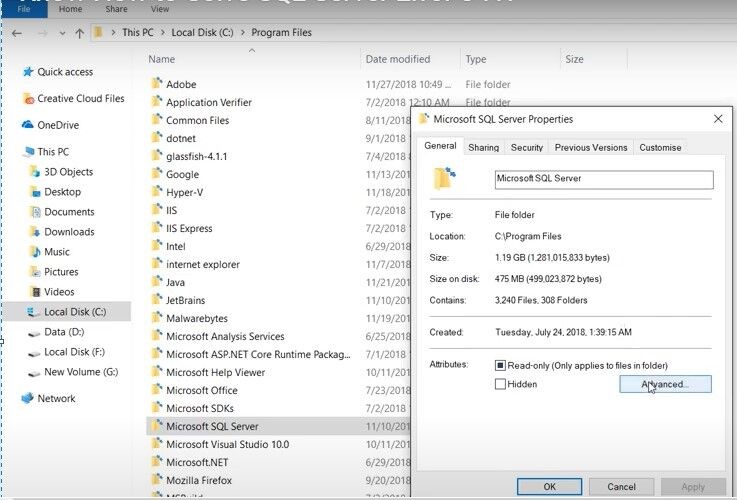
Task: Open the View ribbon tab
Action: [160, 9]
